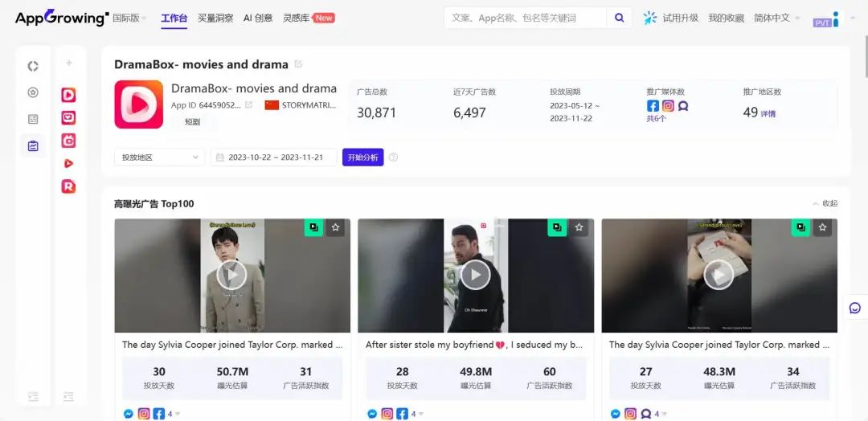868x421 pixels.
Task: Click Messenger icon under the first ad card
Action: [x=129, y=414]
